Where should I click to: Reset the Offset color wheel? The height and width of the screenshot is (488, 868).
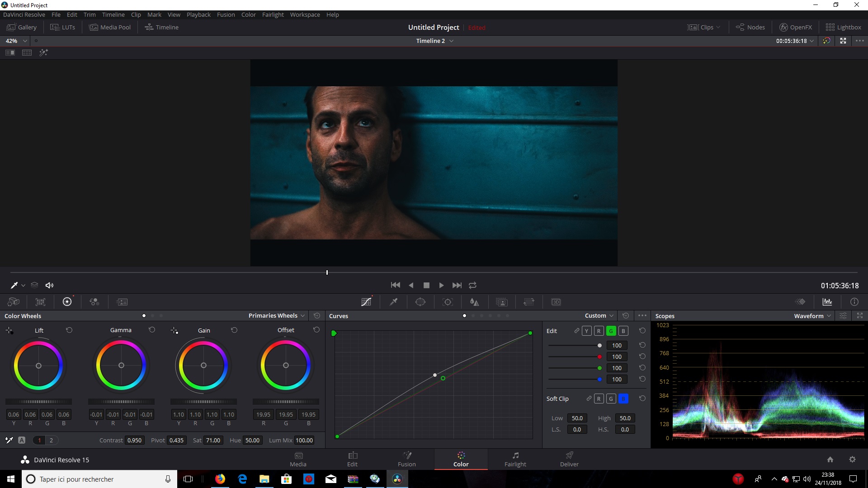click(316, 330)
